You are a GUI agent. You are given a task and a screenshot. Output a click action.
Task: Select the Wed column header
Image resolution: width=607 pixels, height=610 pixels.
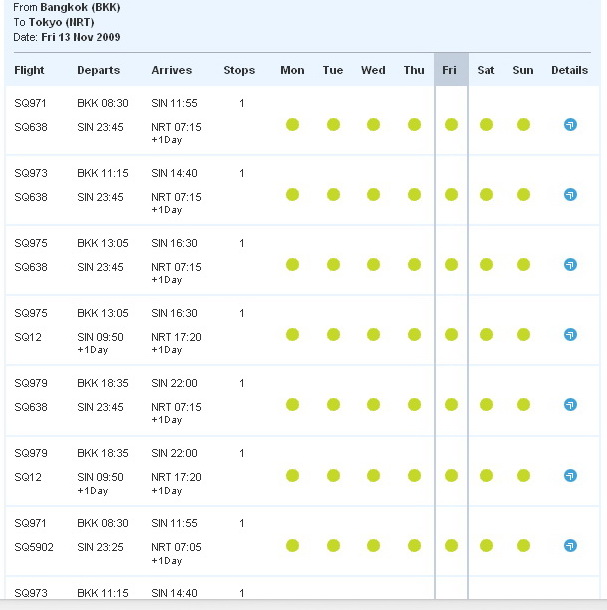[373, 70]
